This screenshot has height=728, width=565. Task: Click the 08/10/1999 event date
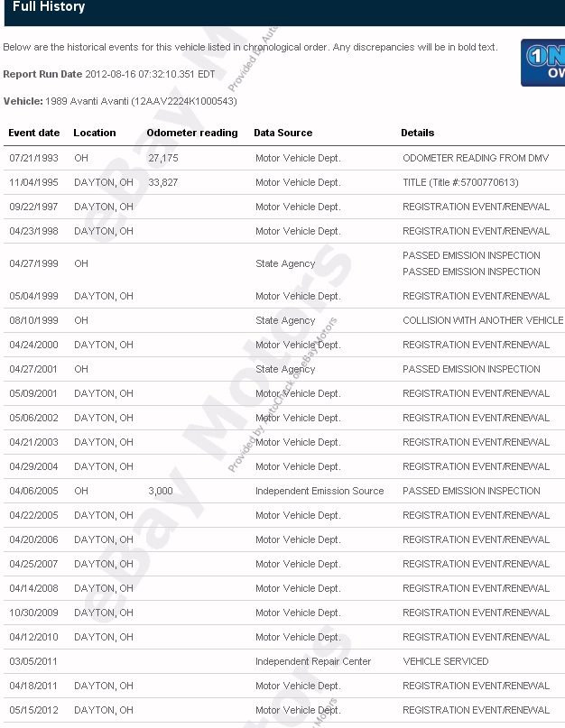click(x=33, y=320)
